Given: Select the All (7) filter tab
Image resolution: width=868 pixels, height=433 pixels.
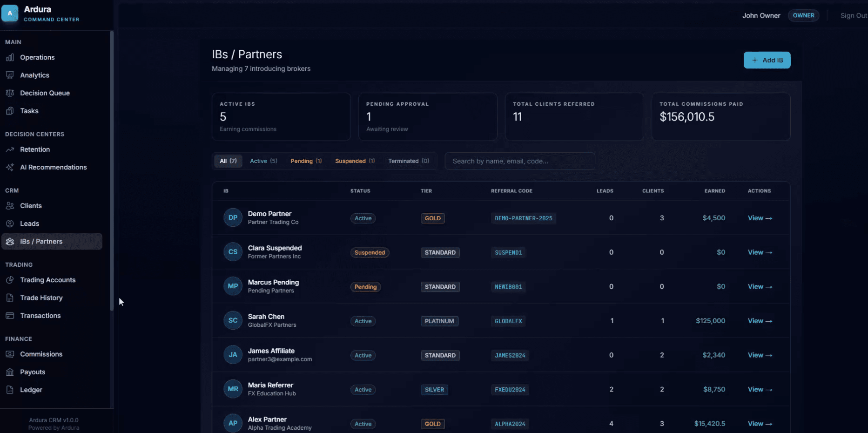Looking at the screenshot, I should [x=228, y=161].
